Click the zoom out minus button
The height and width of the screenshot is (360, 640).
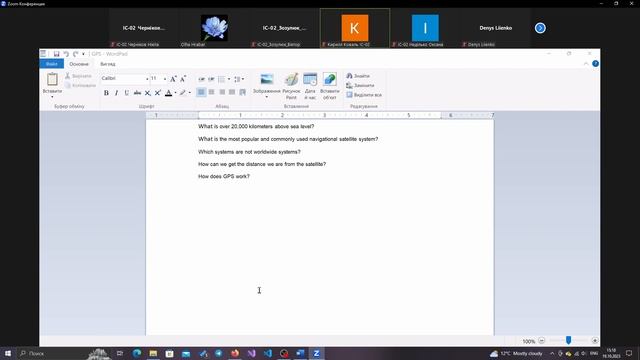coord(542,340)
